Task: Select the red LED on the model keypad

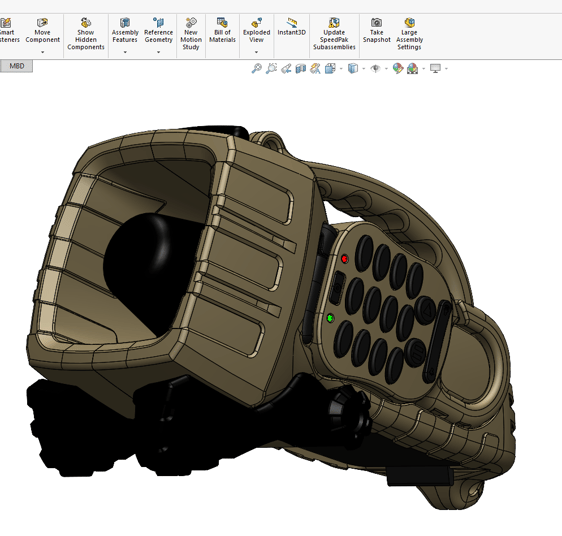Action: 344,259
